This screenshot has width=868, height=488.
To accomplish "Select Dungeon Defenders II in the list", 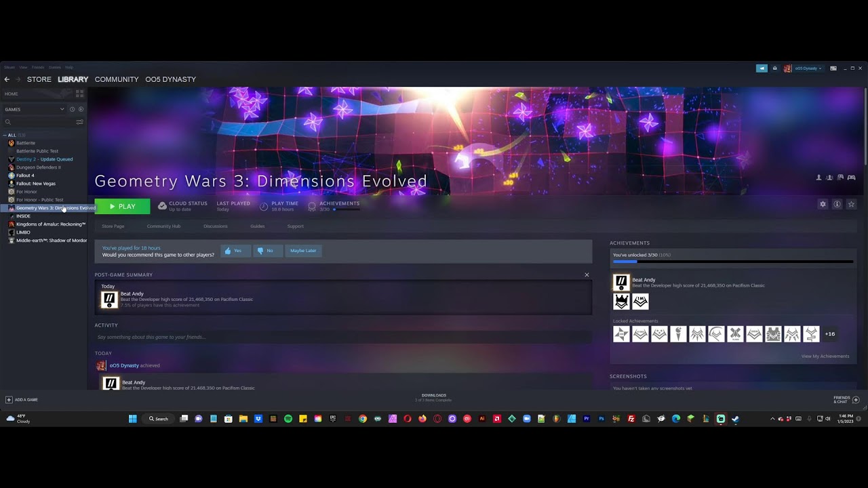I will (38, 167).
